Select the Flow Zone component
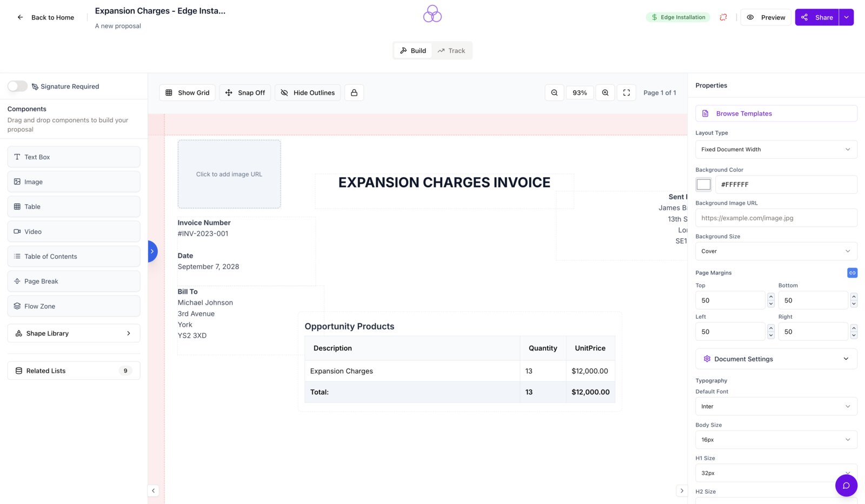 [x=74, y=306]
